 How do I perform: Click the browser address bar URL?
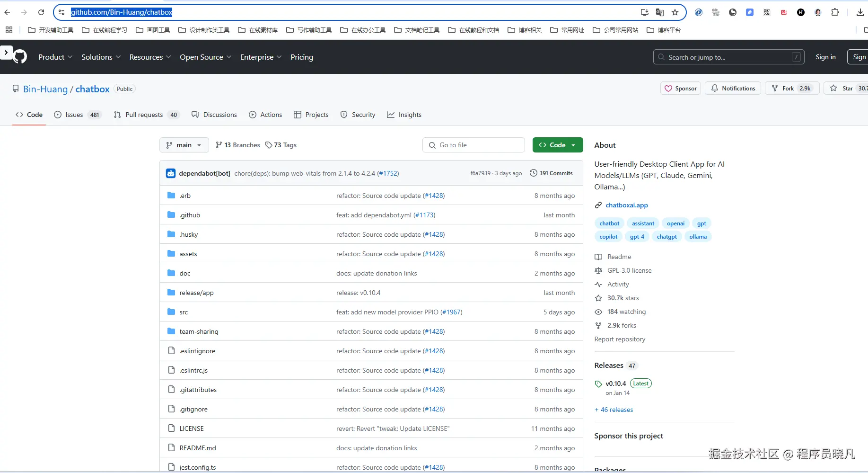[122, 12]
